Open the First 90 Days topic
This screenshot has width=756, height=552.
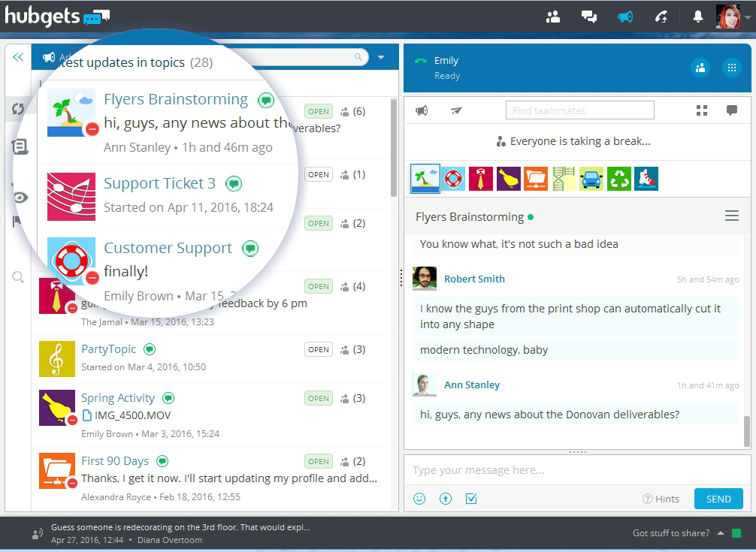(115, 461)
